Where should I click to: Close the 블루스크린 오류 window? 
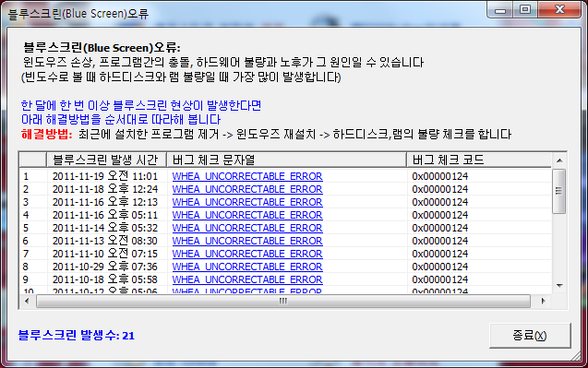(x=559, y=10)
